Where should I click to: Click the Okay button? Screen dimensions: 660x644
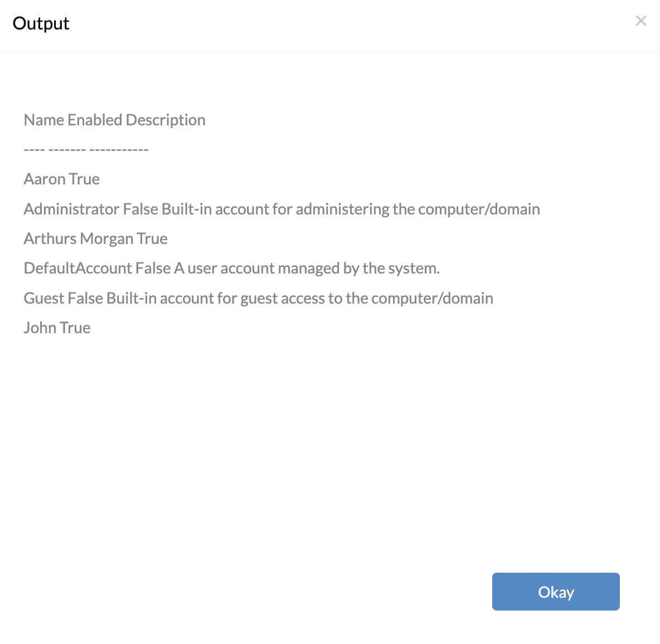coord(556,591)
